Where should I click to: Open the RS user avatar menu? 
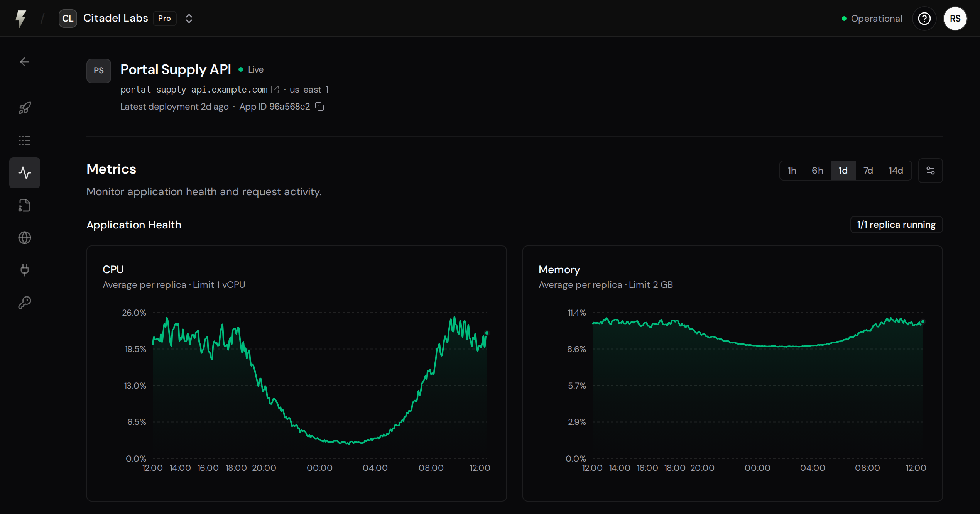955,19
